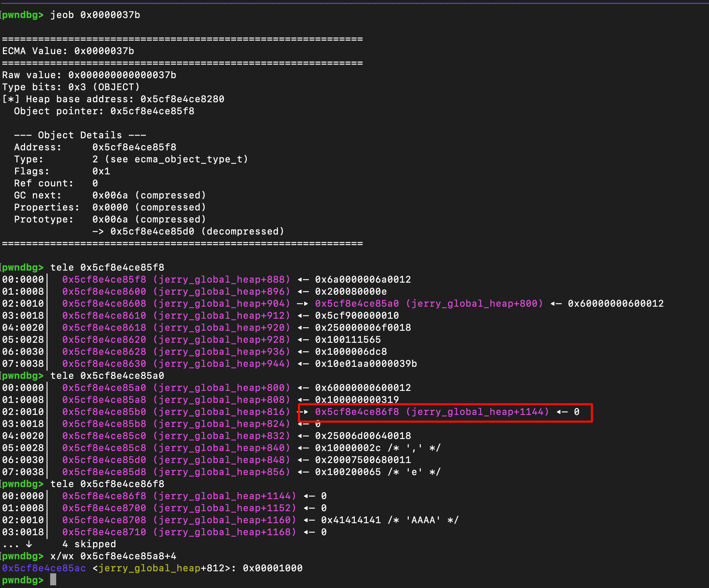The height and width of the screenshot is (588, 709).
Task: Click the ECMA Value: 0x0000037b header
Action: coord(68,51)
